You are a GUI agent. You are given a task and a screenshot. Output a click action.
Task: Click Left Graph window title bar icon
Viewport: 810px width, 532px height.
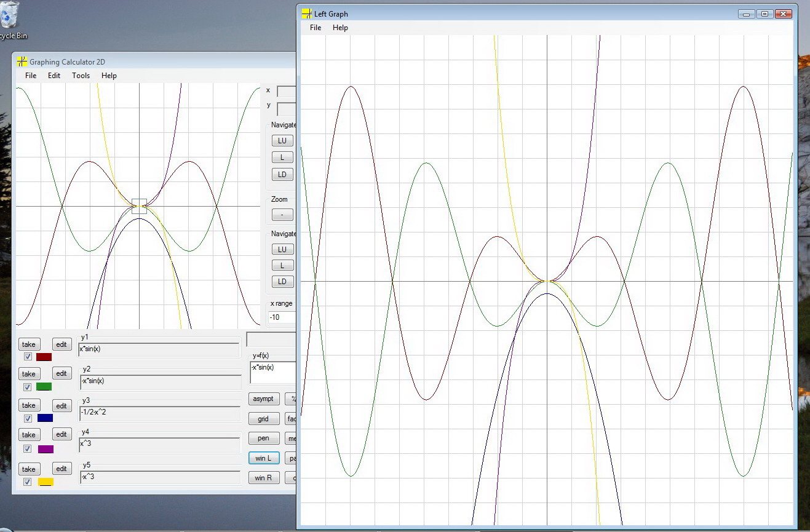pyautogui.click(x=307, y=14)
